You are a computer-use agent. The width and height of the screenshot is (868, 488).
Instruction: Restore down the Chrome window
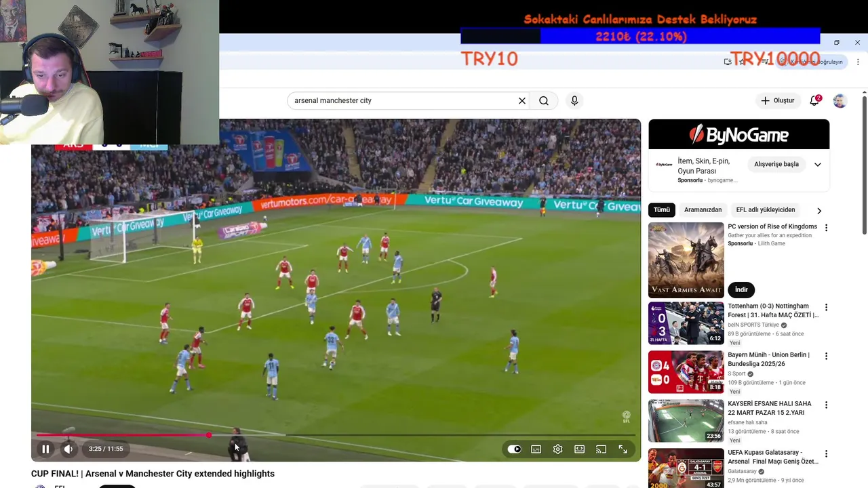(x=836, y=43)
